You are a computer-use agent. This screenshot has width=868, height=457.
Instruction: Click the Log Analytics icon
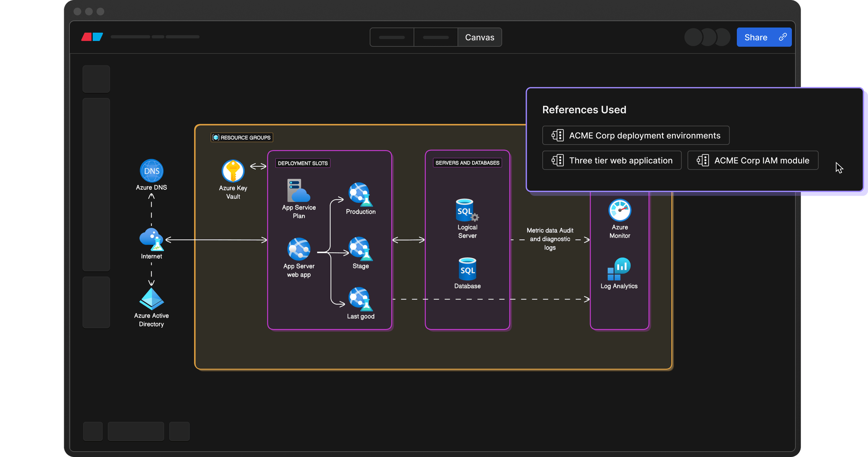[619, 269]
